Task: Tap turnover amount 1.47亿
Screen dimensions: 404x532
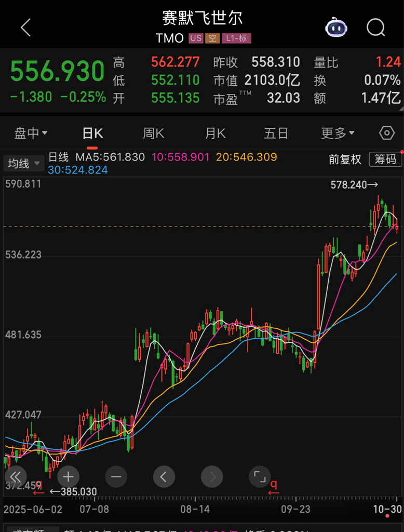Action: pos(381,98)
